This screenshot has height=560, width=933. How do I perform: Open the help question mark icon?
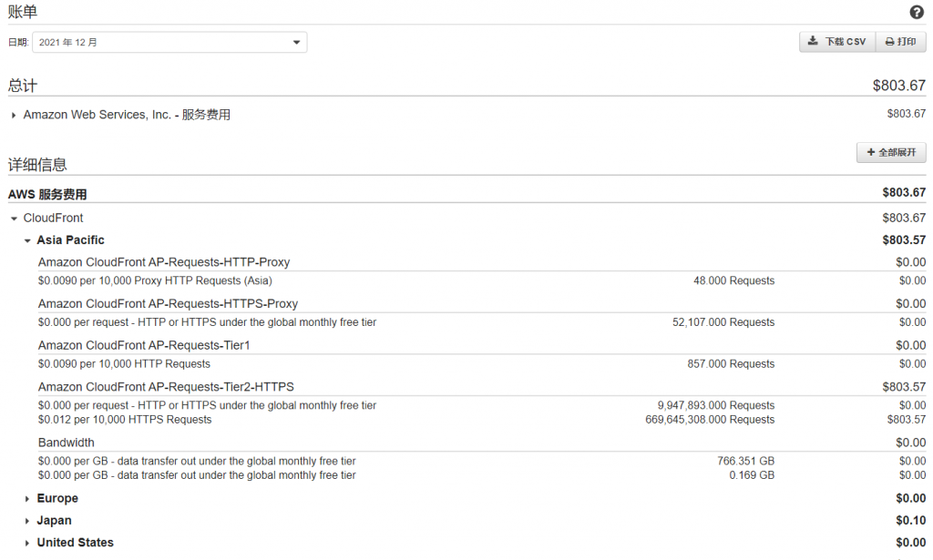(x=917, y=12)
